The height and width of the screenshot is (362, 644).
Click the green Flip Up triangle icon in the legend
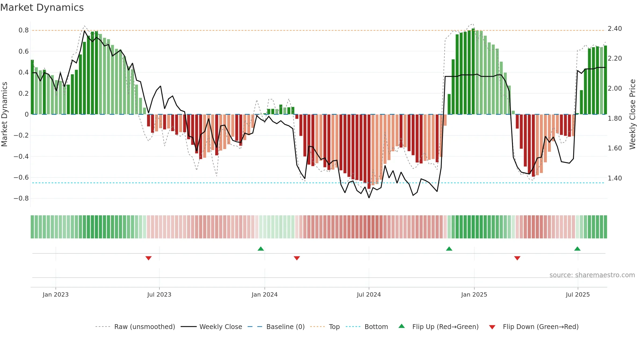pos(402,326)
